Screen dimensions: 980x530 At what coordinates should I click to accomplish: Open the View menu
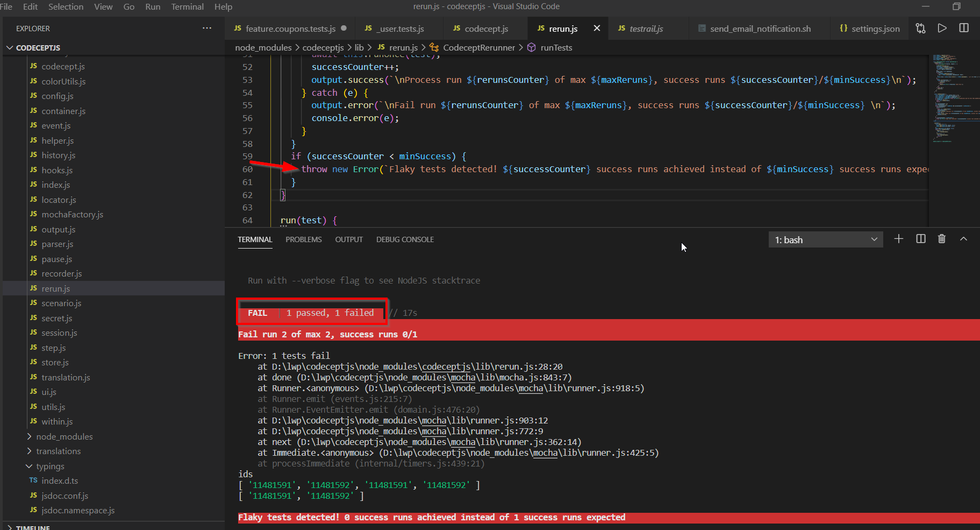pos(103,6)
